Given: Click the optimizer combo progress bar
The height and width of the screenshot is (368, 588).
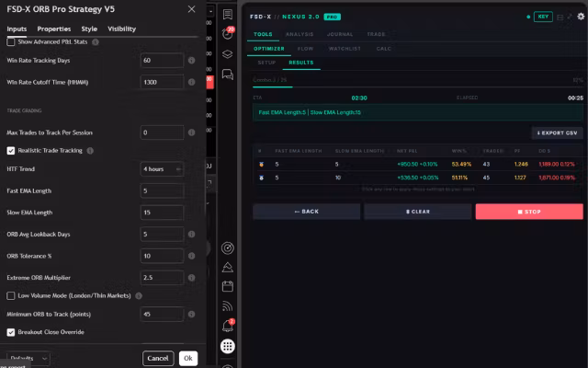Looking at the screenshot, I should (417, 86).
